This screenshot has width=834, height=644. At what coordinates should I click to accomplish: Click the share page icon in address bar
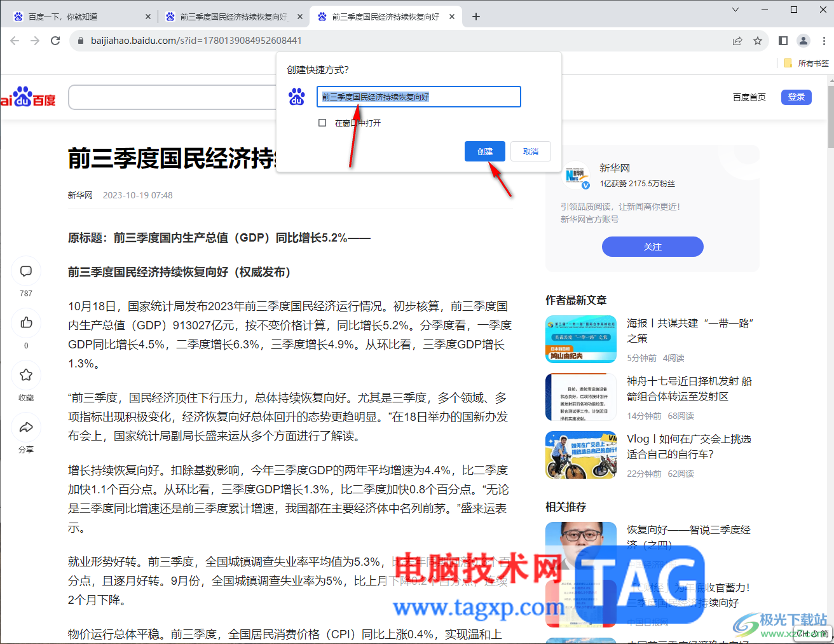[737, 41]
